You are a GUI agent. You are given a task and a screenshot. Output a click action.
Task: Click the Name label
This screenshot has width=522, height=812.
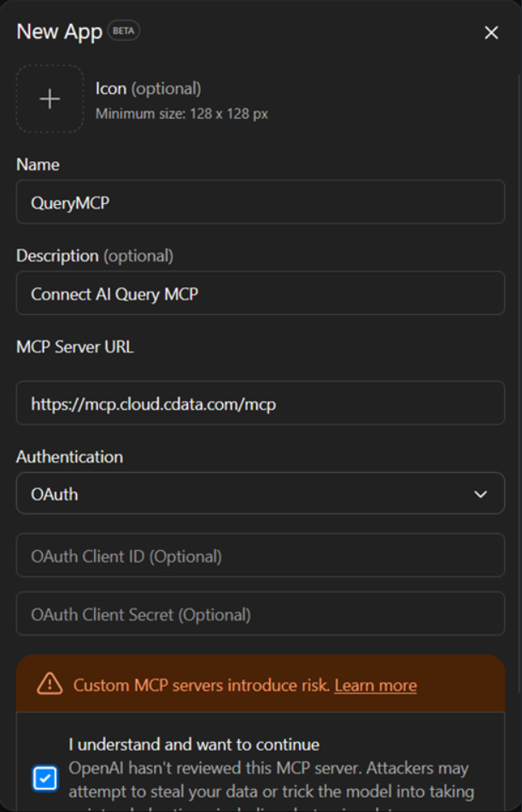[x=38, y=165]
